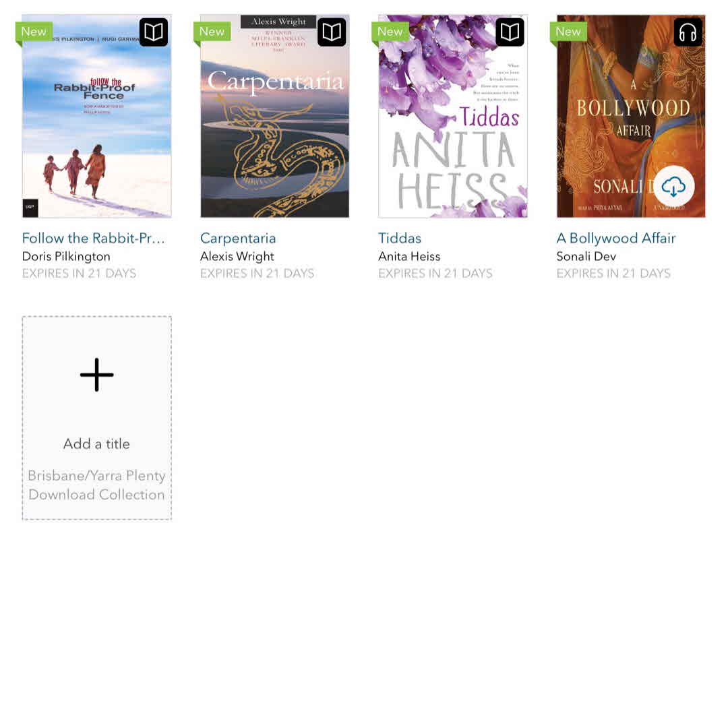Screen dimensions: 728x728
Task: Click headphones audiobook icon on Bollywood Affair
Action: [688, 32]
